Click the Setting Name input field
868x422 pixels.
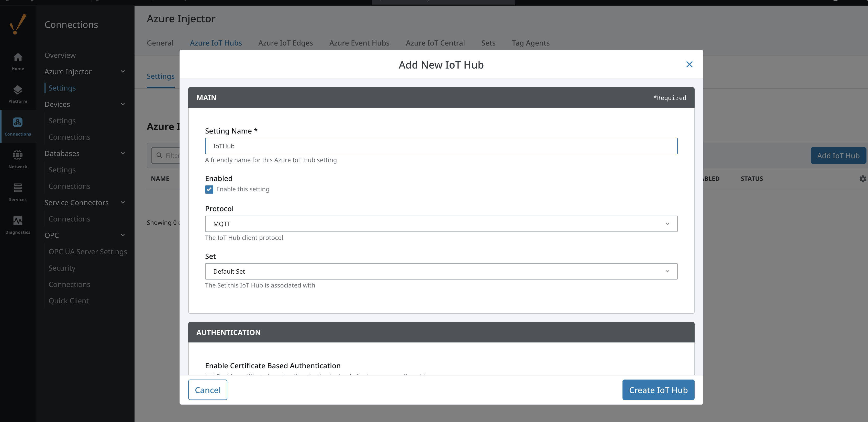pyautogui.click(x=441, y=146)
